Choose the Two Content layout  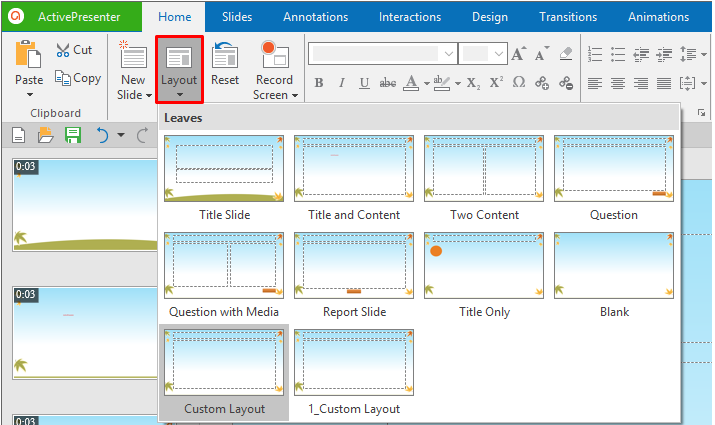484,178
